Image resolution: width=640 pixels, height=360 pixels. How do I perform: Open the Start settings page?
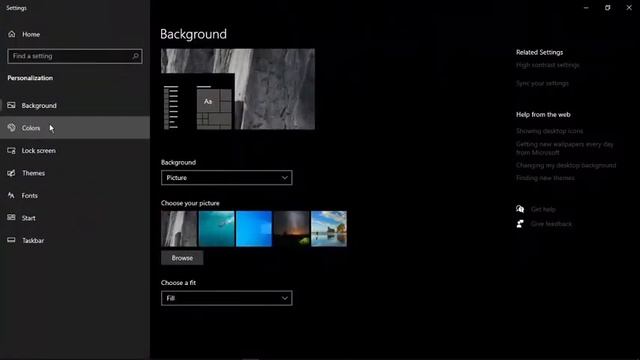[75, 218]
